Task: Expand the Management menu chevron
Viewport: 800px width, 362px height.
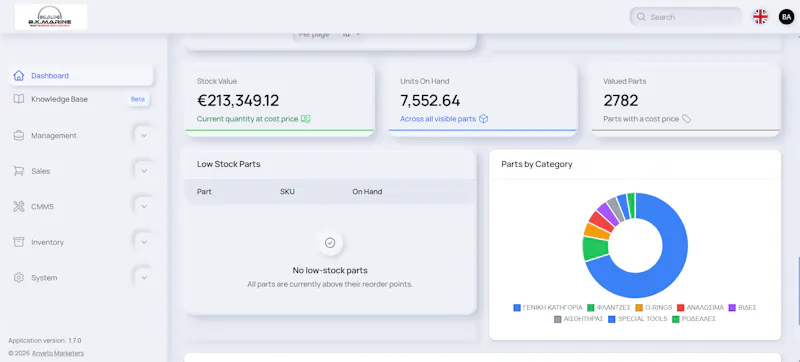Action: (x=144, y=136)
